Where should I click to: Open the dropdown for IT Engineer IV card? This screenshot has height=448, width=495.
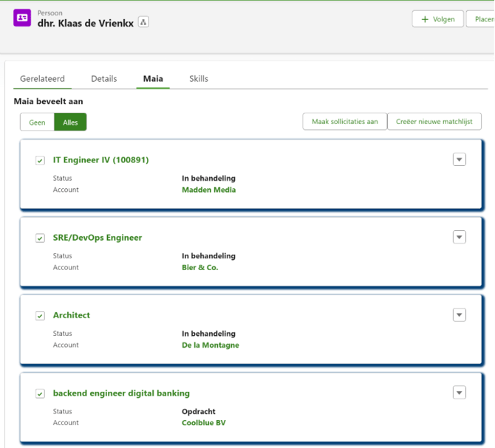(x=459, y=159)
